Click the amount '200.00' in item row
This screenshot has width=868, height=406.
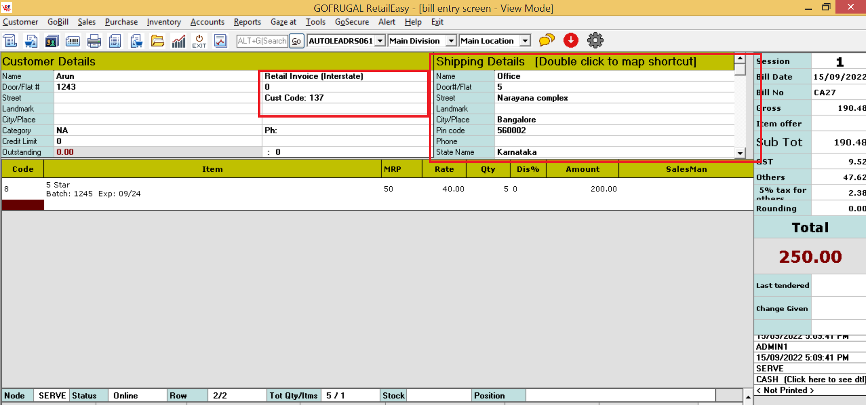point(604,189)
